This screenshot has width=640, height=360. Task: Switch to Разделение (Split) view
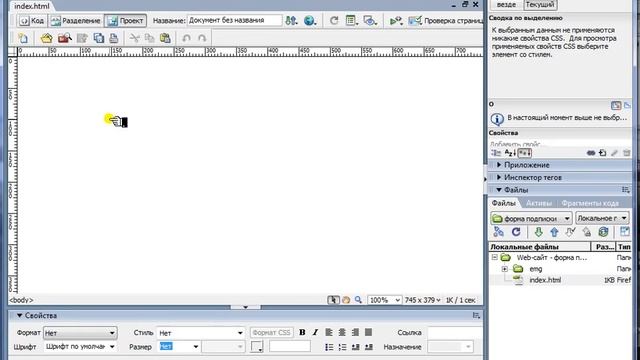pyautogui.click(x=76, y=20)
